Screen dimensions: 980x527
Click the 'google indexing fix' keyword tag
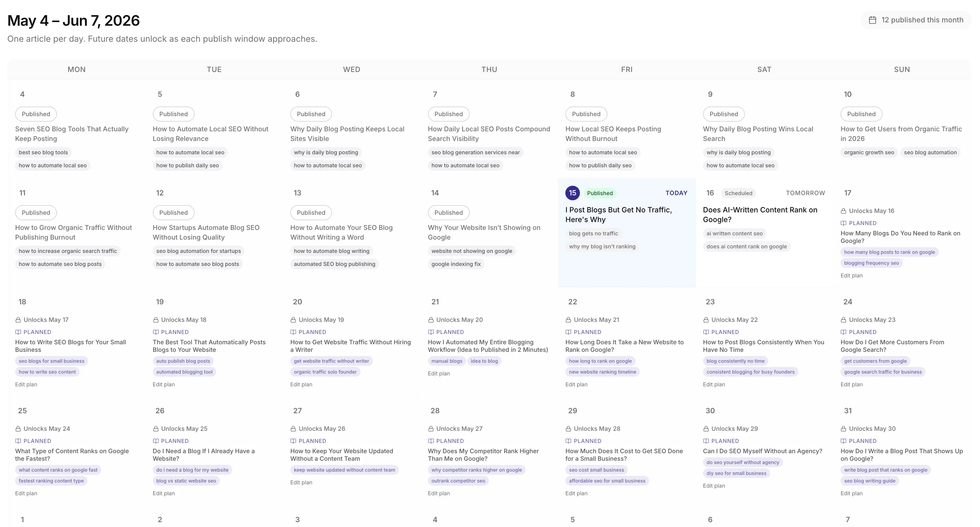tap(456, 264)
